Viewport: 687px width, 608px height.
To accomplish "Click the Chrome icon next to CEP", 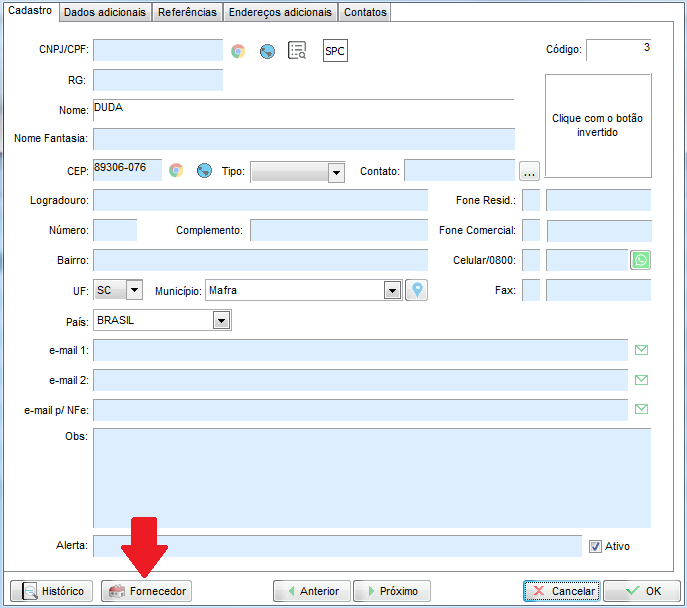I will (x=176, y=170).
